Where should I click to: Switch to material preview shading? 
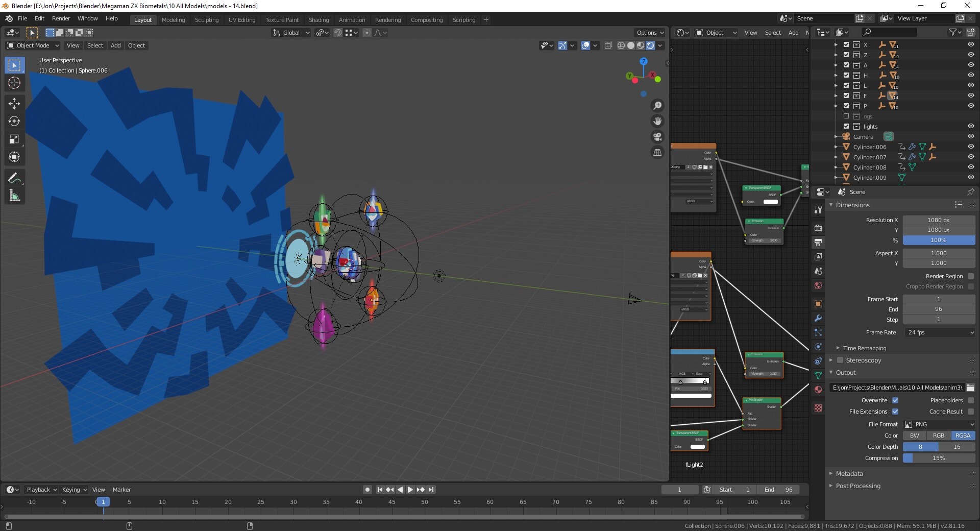coord(641,45)
